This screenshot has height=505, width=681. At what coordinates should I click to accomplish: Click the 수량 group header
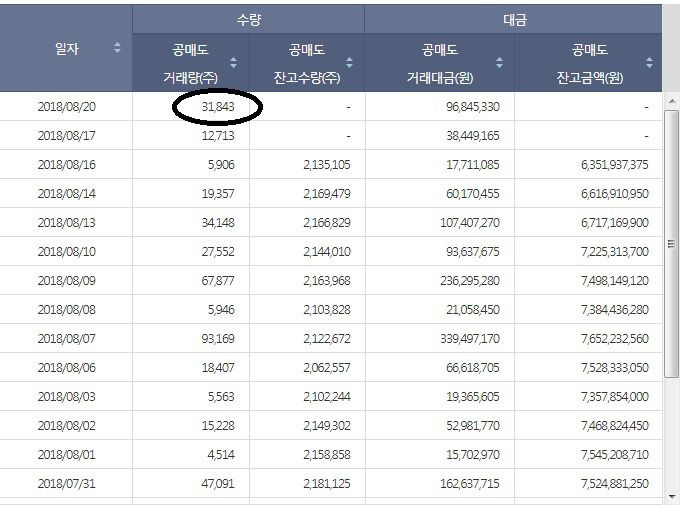[248, 20]
